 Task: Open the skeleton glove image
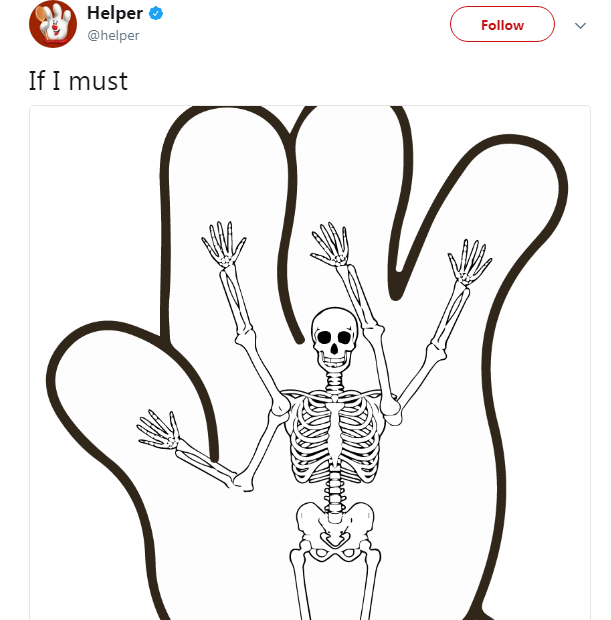(310, 363)
